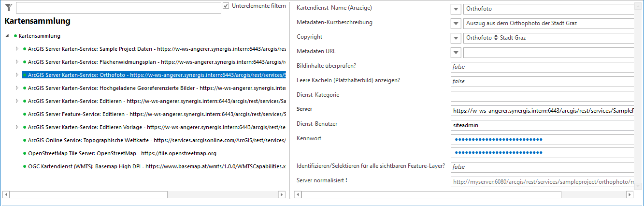Select Karten-Service: Flächenwidmungsplan row
Image resolution: width=644 pixels, height=206 pixels.
point(157,62)
